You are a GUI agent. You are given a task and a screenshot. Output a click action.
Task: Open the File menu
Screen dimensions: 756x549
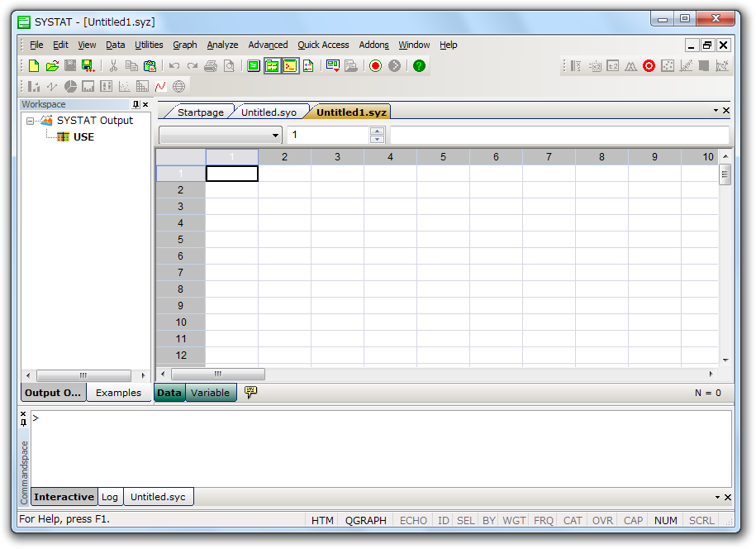pyautogui.click(x=36, y=45)
